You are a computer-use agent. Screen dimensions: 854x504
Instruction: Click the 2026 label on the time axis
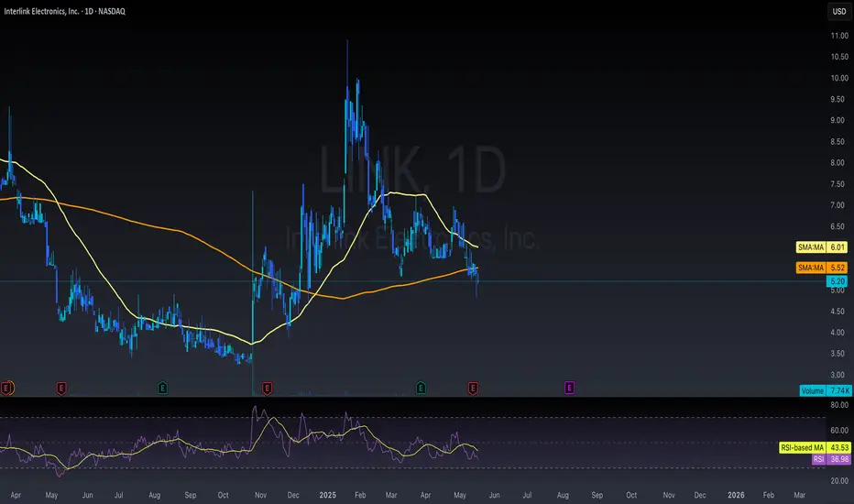pyautogui.click(x=736, y=495)
